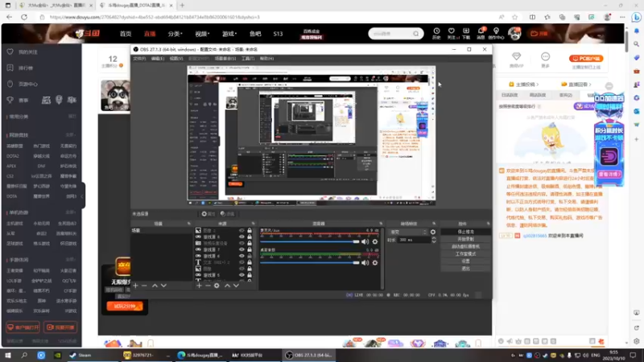644x362 pixels.
Task: Toggle lock on 窗口捕获 7 source
Action: [x=250, y=249]
